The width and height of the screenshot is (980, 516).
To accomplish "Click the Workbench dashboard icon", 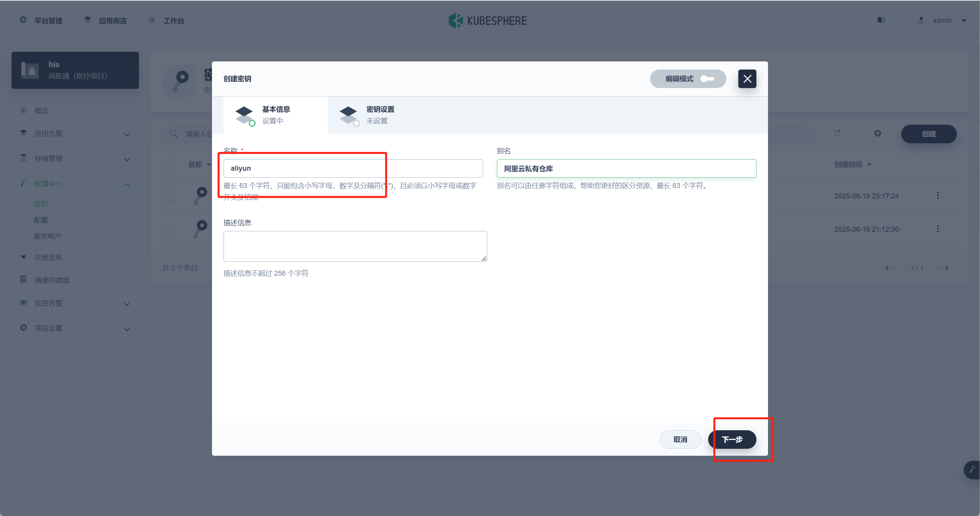I will tap(152, 20).
